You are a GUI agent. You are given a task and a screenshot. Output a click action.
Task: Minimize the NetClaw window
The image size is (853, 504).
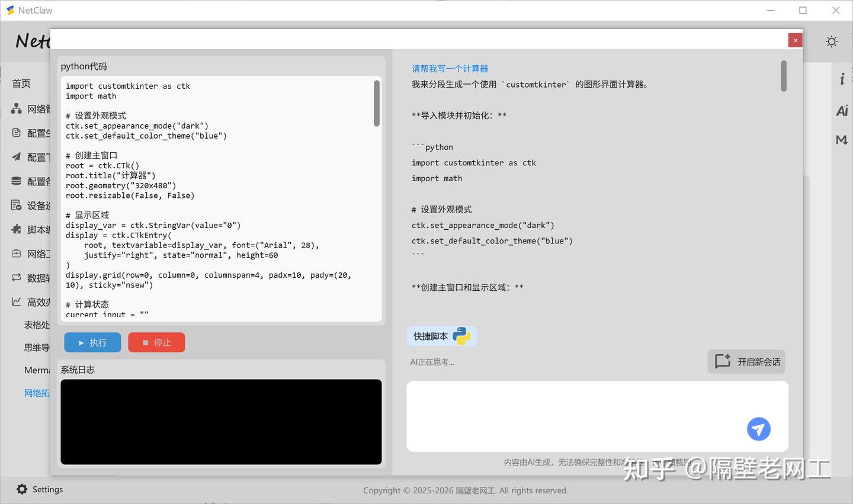771,10
